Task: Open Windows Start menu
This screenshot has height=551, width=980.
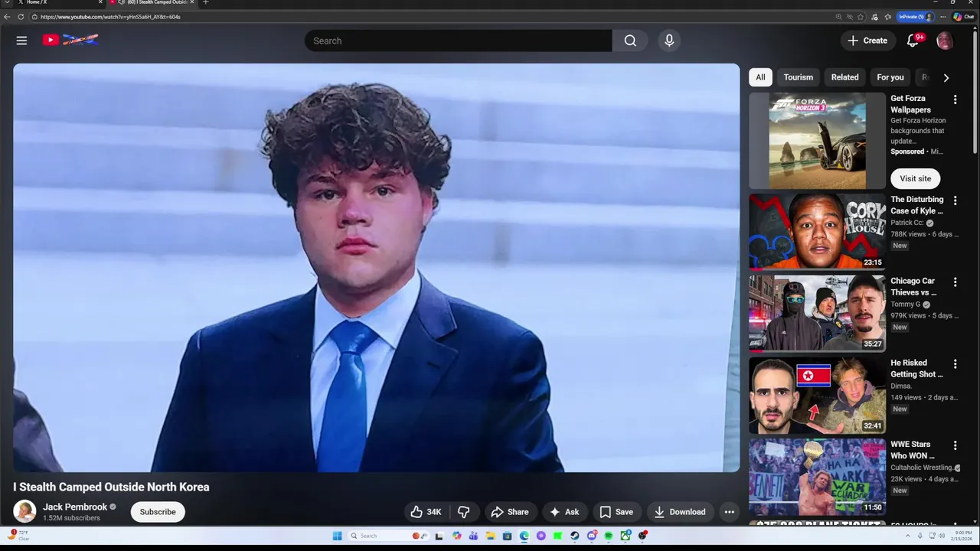Action: click(x=337, y=536)
